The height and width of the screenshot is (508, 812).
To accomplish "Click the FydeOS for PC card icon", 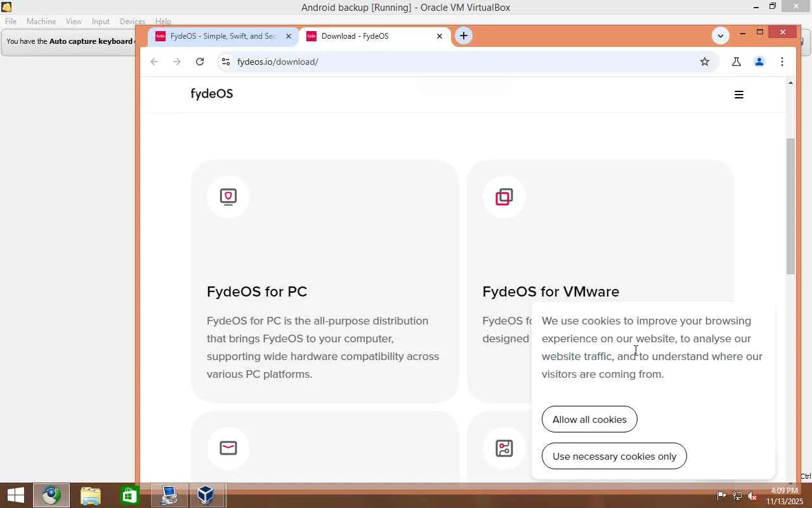I will [x=228, y=197].
